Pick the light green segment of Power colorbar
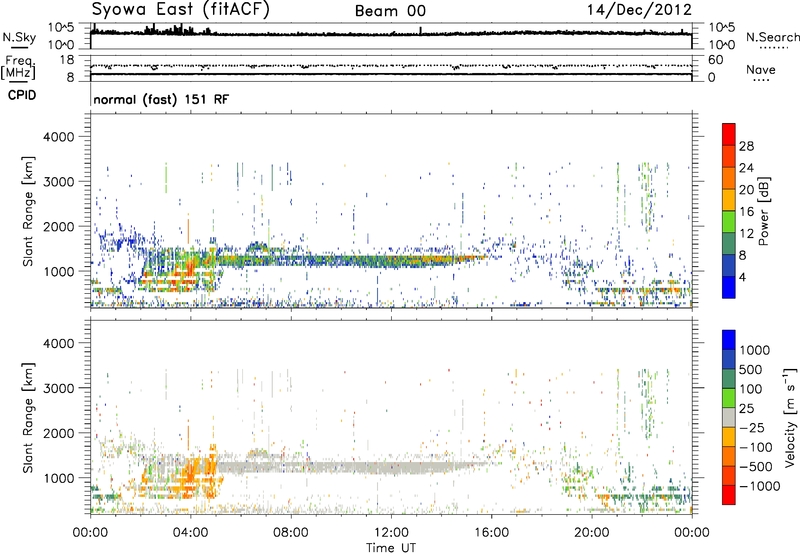The image size is (800, 554). [729, 221]
